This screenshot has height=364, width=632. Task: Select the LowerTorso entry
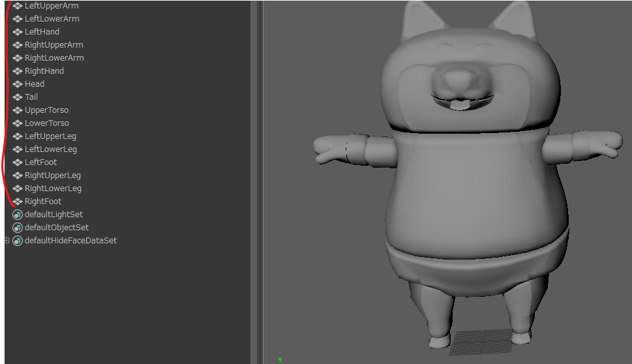pos(47,123)
